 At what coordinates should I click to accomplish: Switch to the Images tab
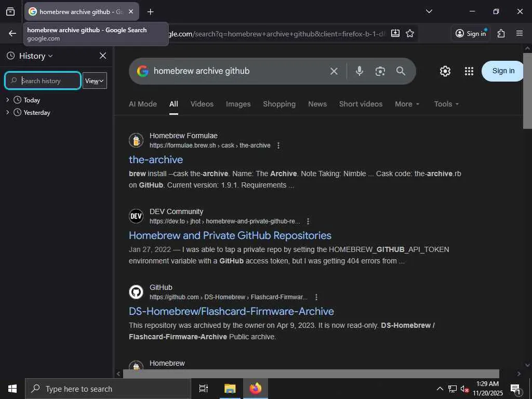238,104
